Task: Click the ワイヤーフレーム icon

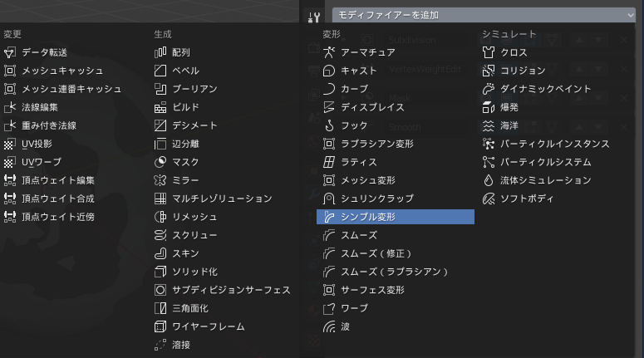Action: tap(160, 326)
